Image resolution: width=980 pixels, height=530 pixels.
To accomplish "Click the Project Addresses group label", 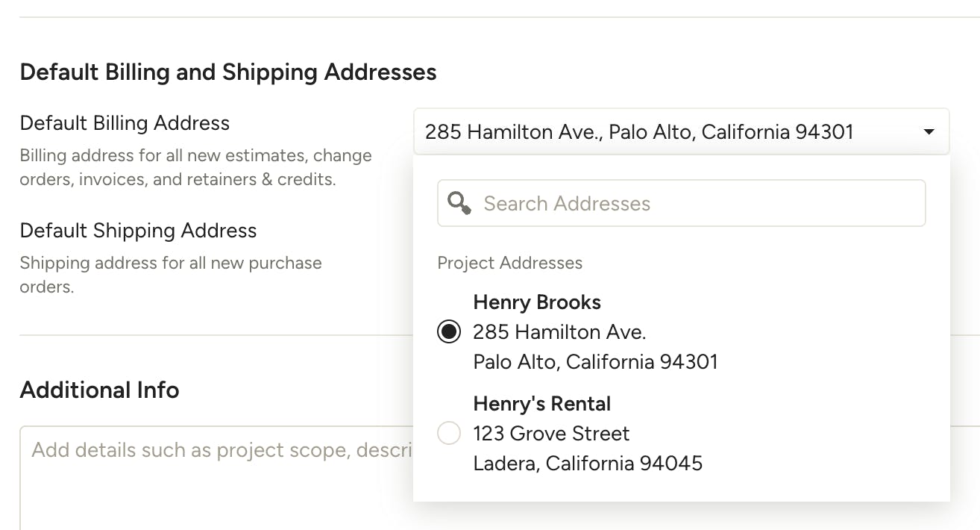I will [x=510, y=263].
